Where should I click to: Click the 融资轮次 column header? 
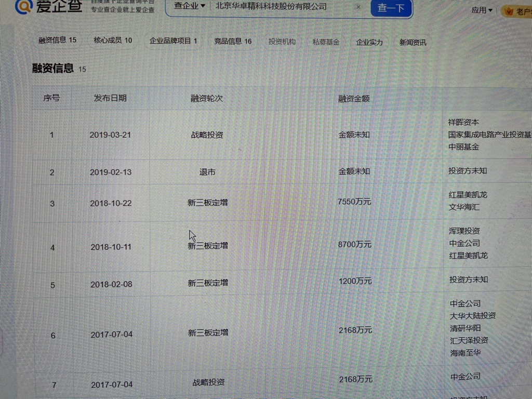pyautogui.click(x=207, y=99)
